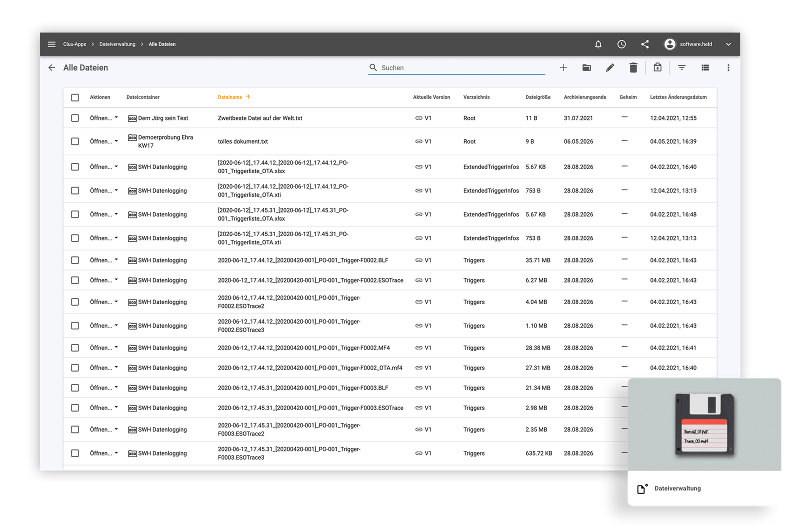This screenshot has width=800, height=532.
Task: Click link icon in Trigger-F0003.BLF row
Action: 418,387
